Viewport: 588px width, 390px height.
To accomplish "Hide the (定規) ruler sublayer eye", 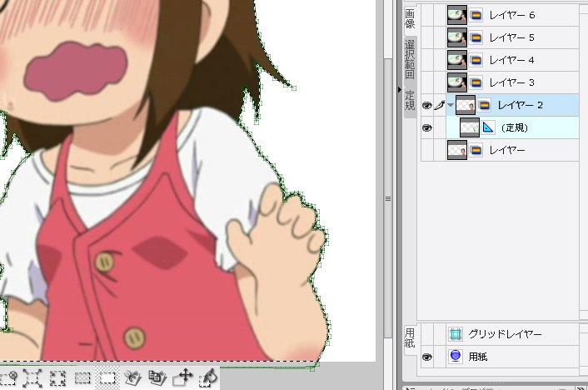I will tap(427, 128).
